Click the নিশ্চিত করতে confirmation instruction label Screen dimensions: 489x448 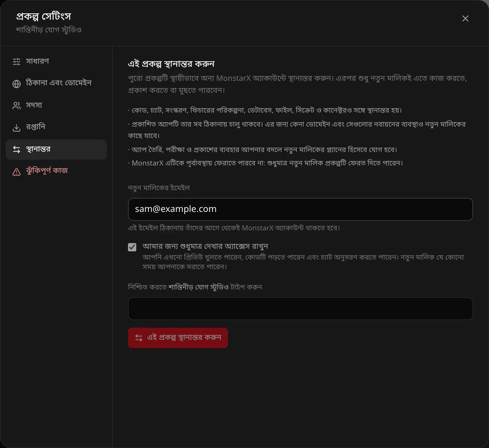pos(195,287)
